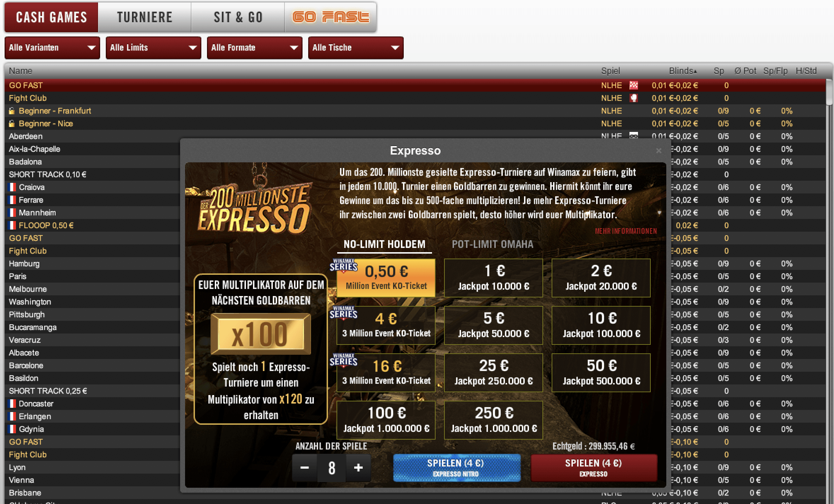Expand the Alle Limits filter

coord(153,48)
